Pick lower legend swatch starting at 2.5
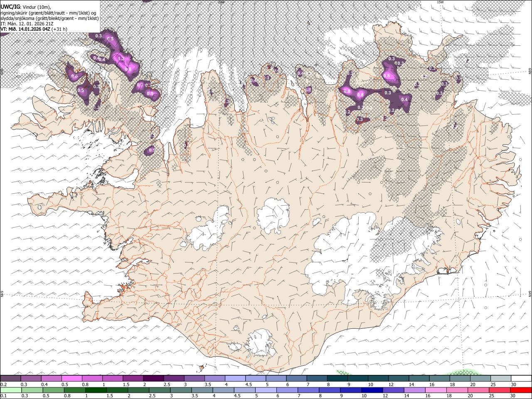532x399 pixels. click(159, 390)
